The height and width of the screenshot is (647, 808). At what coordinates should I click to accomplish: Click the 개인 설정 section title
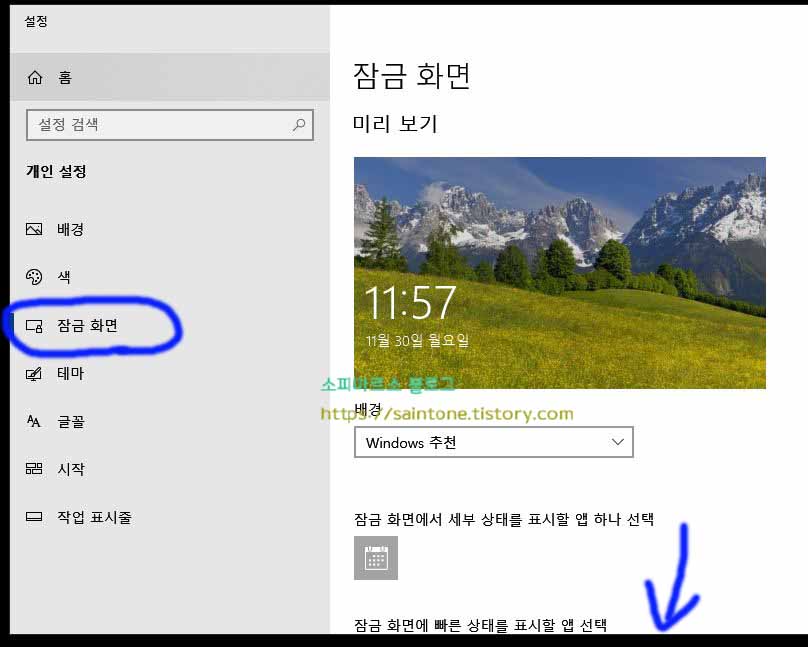point(56,171)
